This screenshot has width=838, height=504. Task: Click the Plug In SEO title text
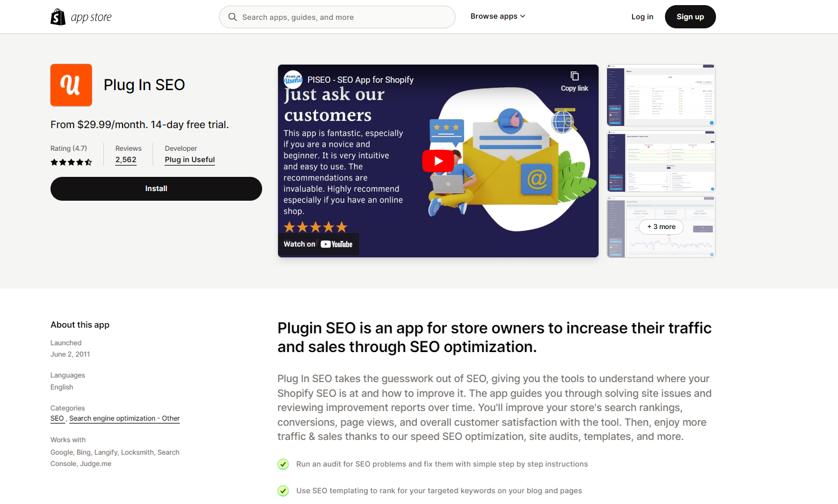[x=144, y=85]
